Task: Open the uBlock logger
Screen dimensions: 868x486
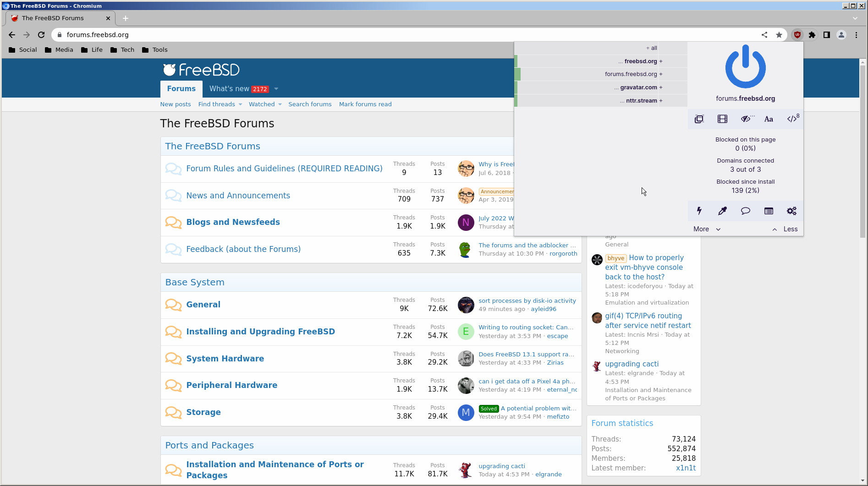Action: point(769,211)
